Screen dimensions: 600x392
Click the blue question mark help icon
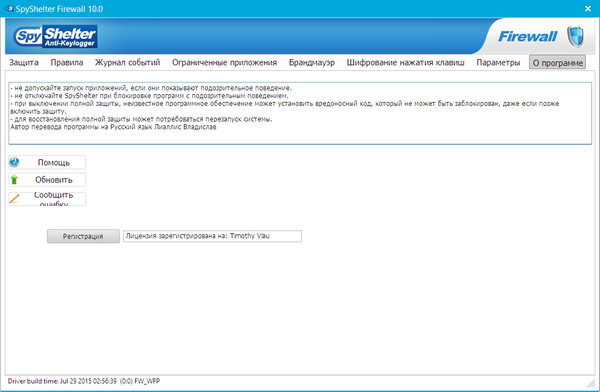click(x=14, y=162)
